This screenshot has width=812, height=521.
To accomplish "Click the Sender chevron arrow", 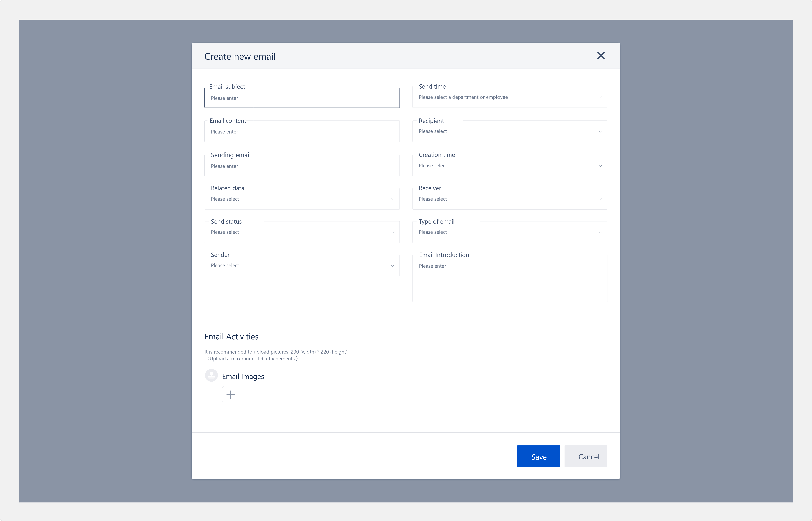I will pos(392,266).
